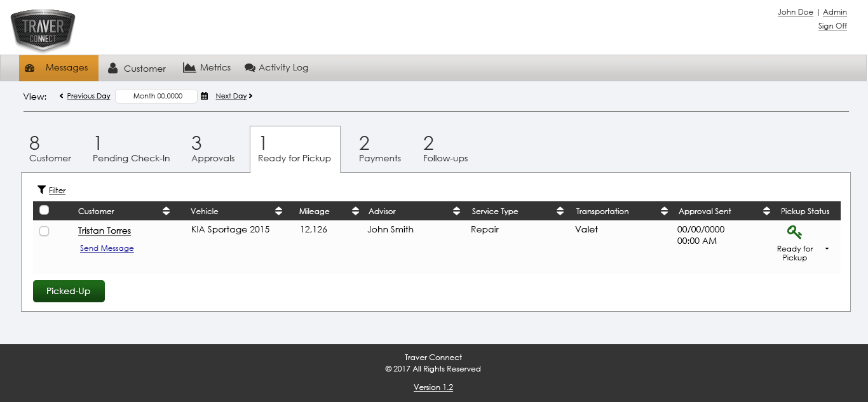This screenshot has width=868, height=402.
Task: Click the Metrics chart icon
Action: [189, 67]
